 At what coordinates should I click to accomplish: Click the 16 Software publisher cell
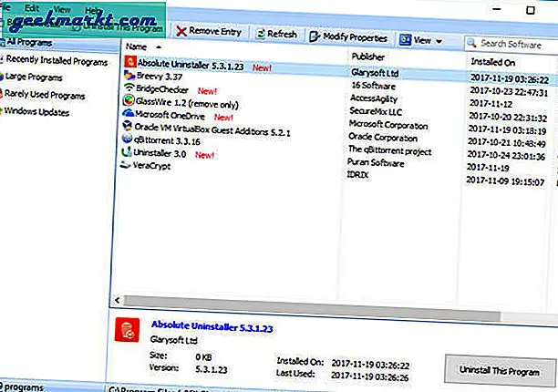click(373, 86)
